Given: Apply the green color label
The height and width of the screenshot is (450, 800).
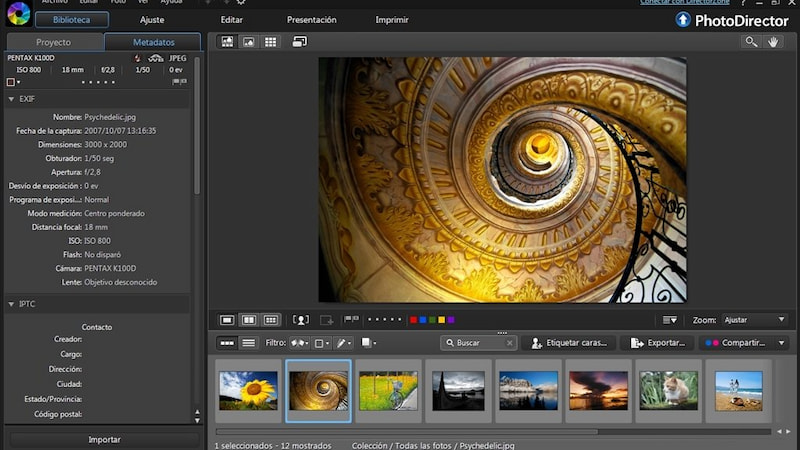Looking at the screenshot, I should tap(432, 320).
